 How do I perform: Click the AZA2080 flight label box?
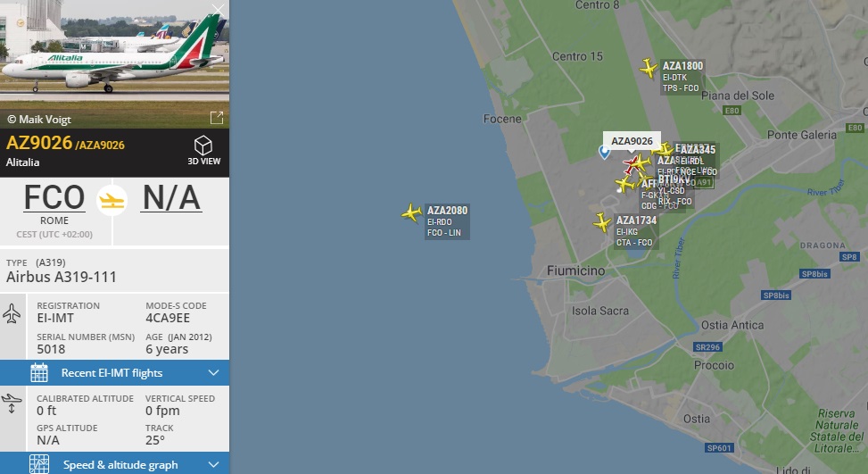pyautogui.click(x=447, y=221)
